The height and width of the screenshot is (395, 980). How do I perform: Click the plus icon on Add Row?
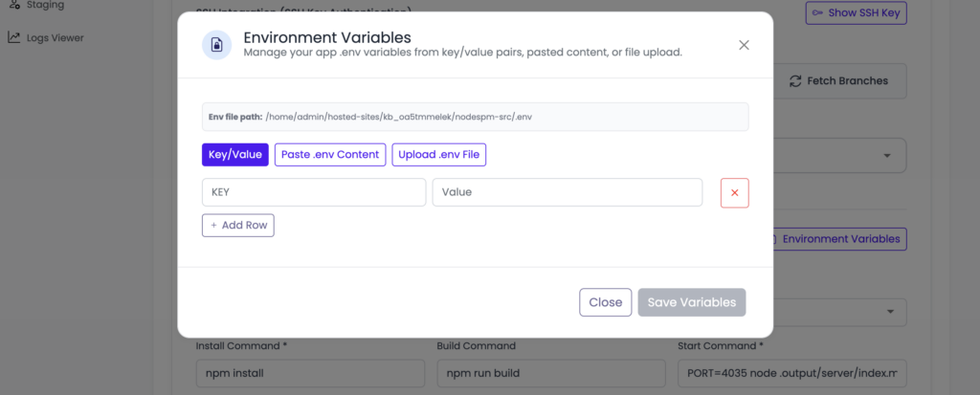(x=213, y=226)
